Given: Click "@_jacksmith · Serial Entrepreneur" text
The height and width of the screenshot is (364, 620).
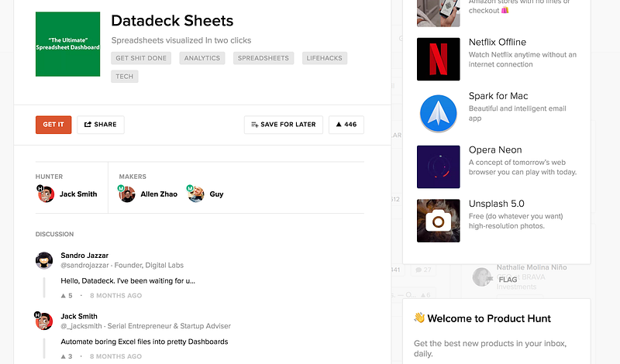Looking at the screenshot, I should click(x=146, y=326).
